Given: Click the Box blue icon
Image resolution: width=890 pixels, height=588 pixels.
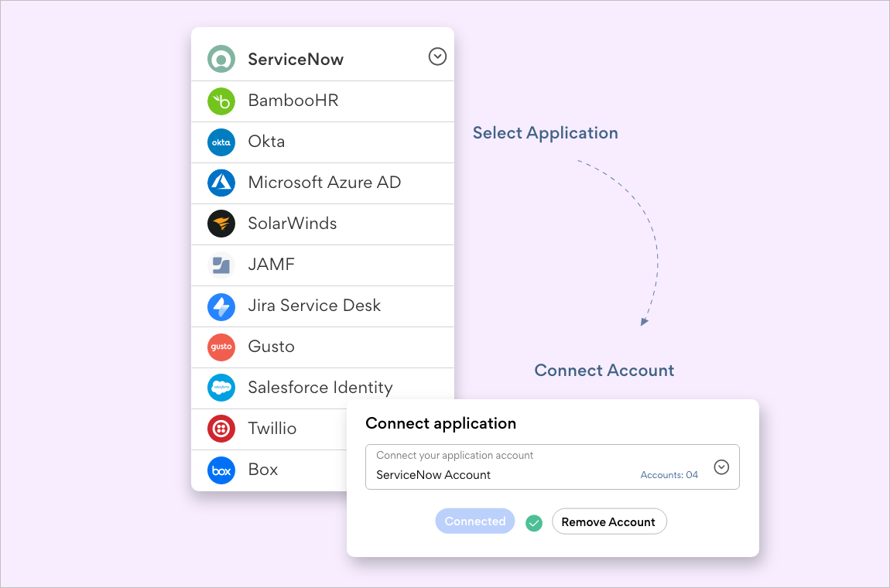Looking at the screenshot, I should (221, 470).
